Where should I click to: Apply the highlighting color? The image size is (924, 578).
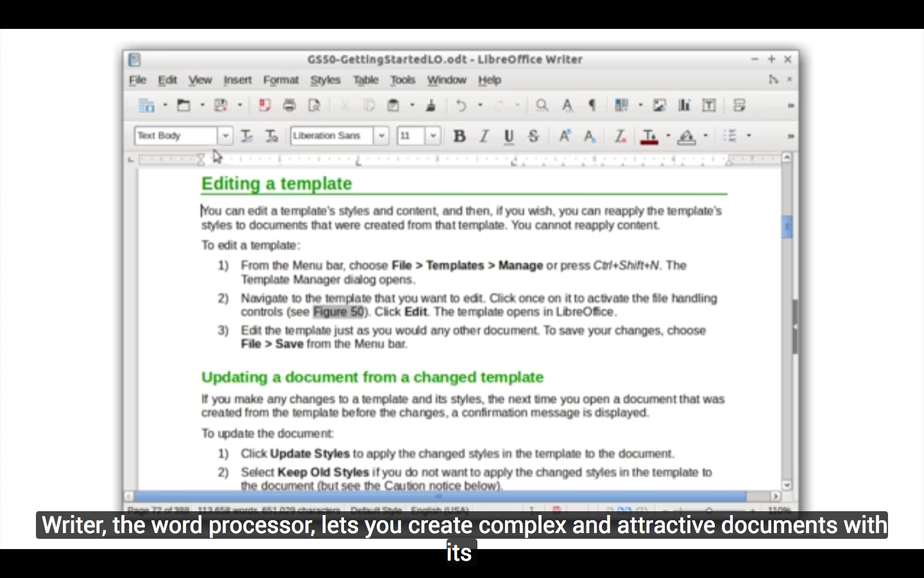(687, 136)
